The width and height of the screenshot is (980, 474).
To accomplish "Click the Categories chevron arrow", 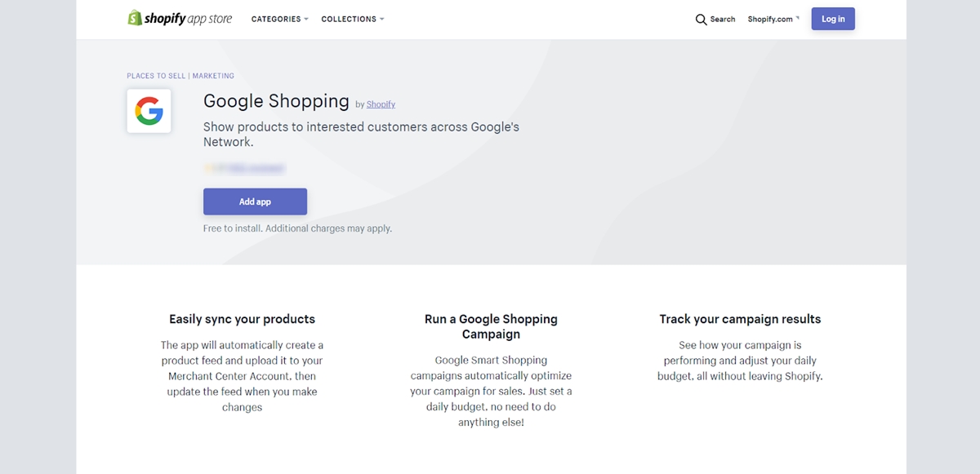I will click(306, 20).
